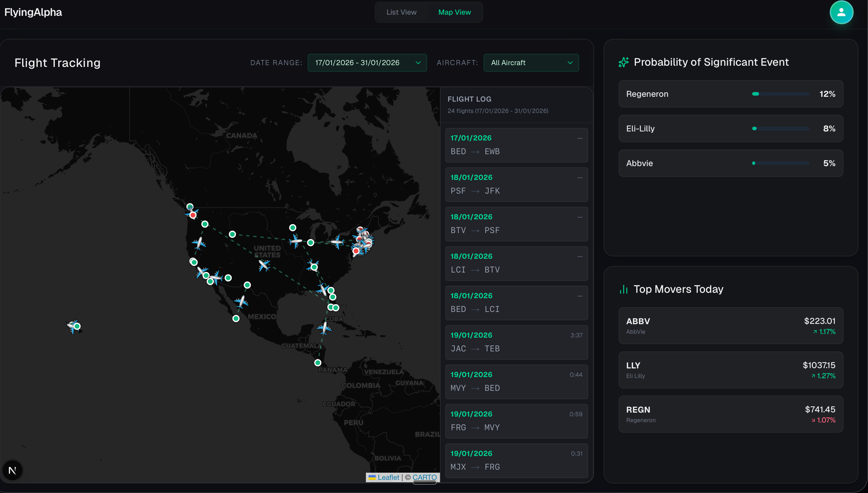Select the JAC to TEB flight

click(x=516, y=342)
